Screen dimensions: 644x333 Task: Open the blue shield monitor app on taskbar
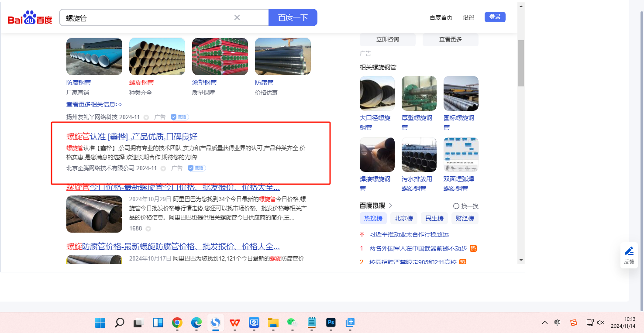tap(254, 323)
